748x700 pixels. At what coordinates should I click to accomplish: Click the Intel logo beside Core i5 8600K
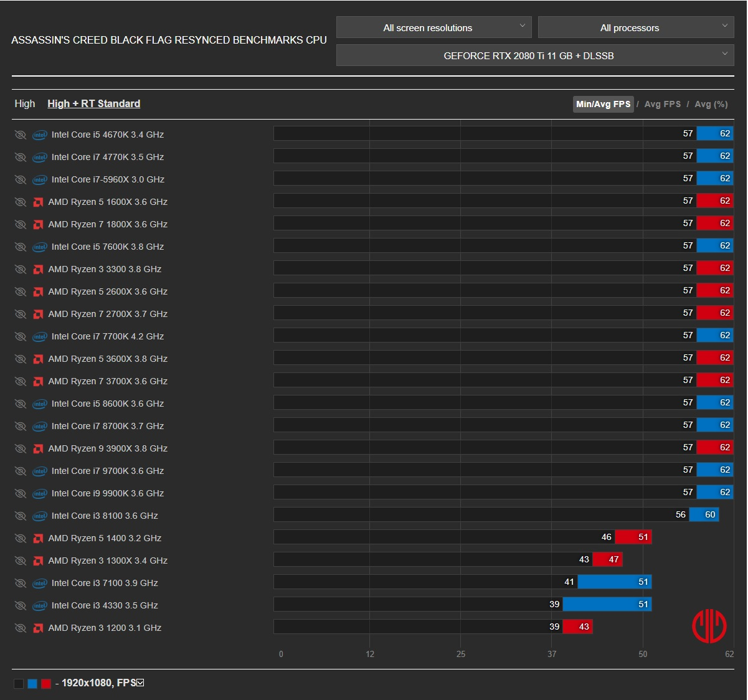40,404
